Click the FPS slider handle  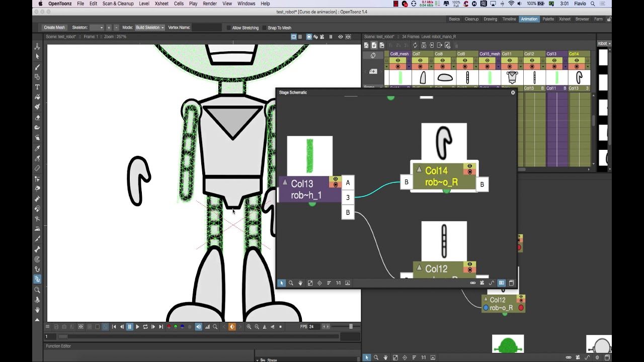pos(351,327)
